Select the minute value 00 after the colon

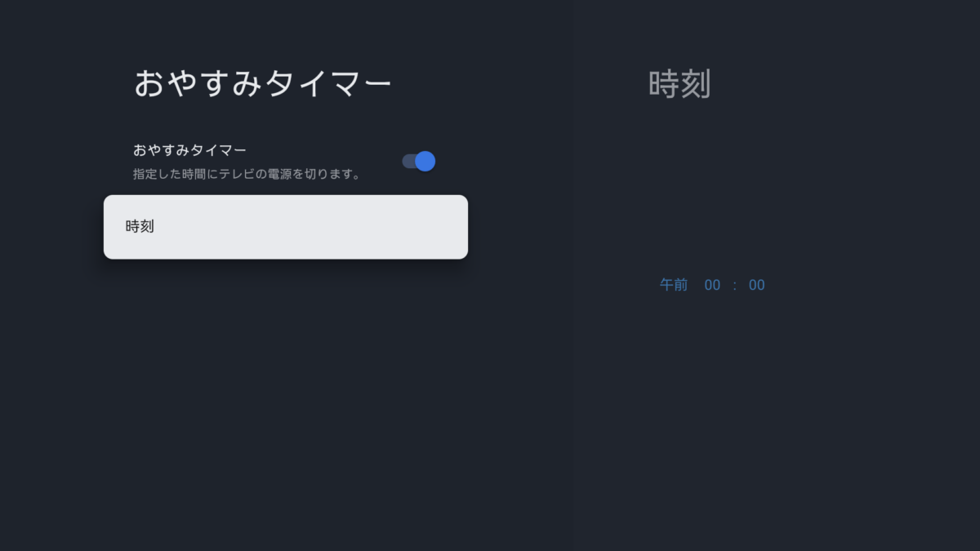756,285
